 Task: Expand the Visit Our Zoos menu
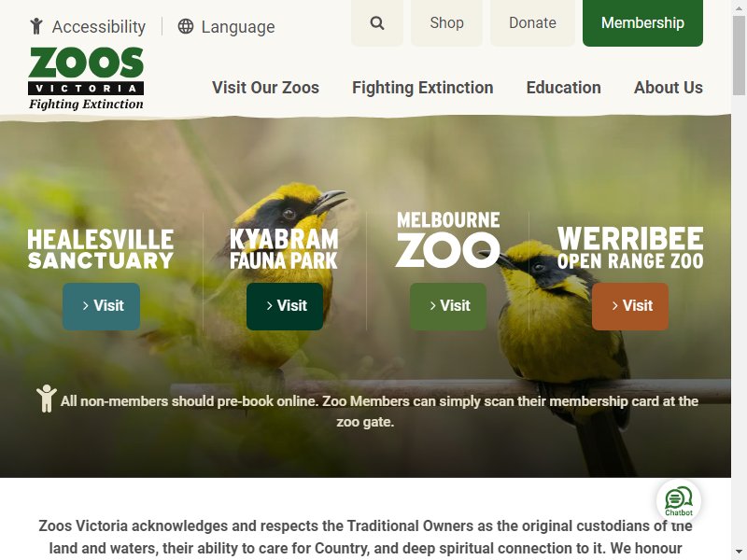point(265,88)
